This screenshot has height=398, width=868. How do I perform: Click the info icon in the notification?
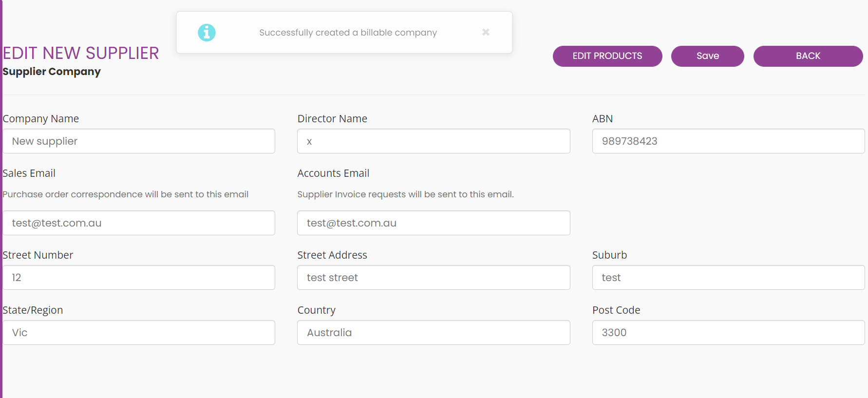207,33
